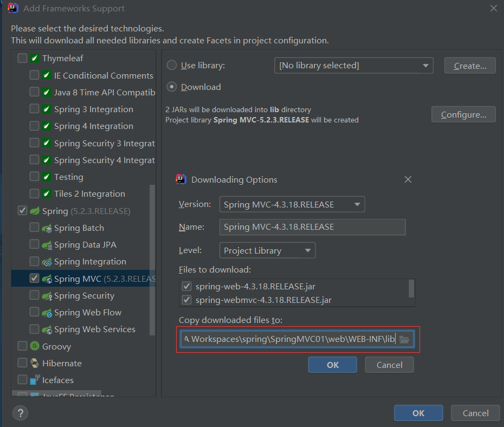This screenshot has width=504, height=427.
Task: Enable the Spring Batch checkbox
Action: [x=34, y=227]
